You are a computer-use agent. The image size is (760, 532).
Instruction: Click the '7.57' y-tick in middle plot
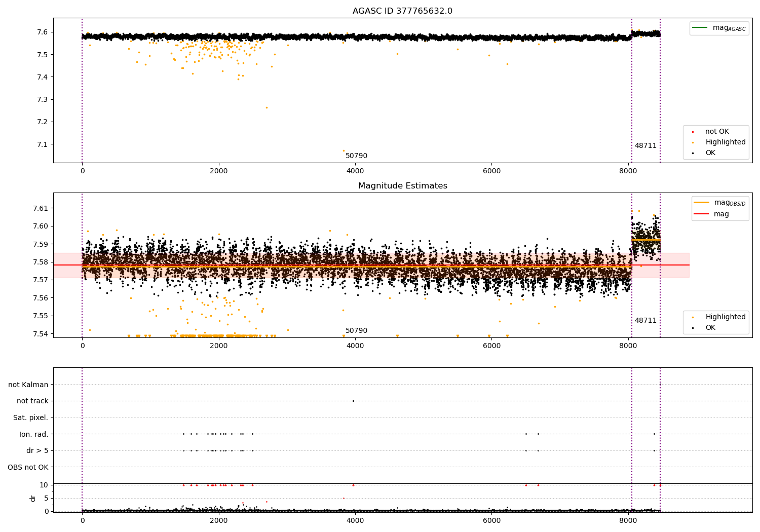coord(41,280)
